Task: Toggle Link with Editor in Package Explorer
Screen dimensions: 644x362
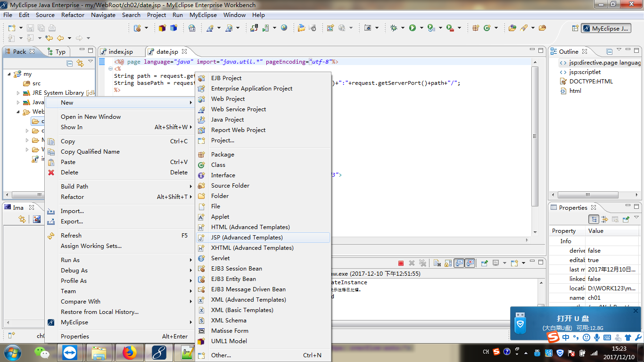Action: [80, 63]
